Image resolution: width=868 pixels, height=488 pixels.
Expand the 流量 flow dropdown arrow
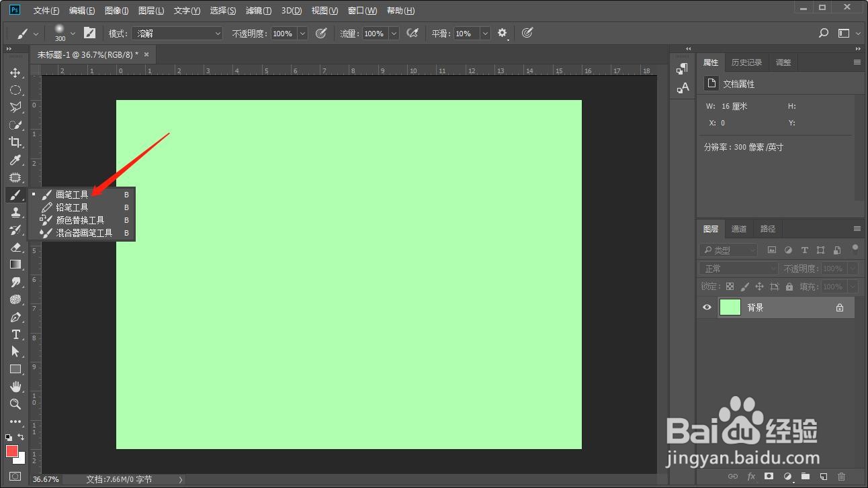(394, 33)
